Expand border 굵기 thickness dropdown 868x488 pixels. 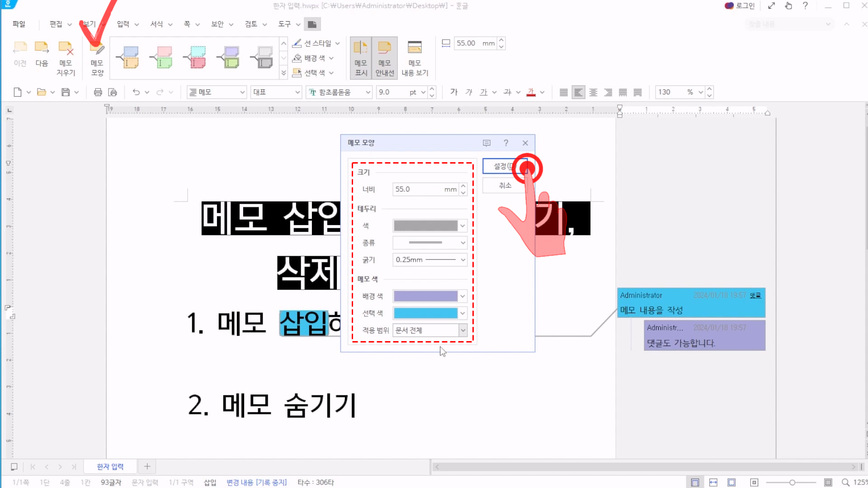(x=463, y=260)
